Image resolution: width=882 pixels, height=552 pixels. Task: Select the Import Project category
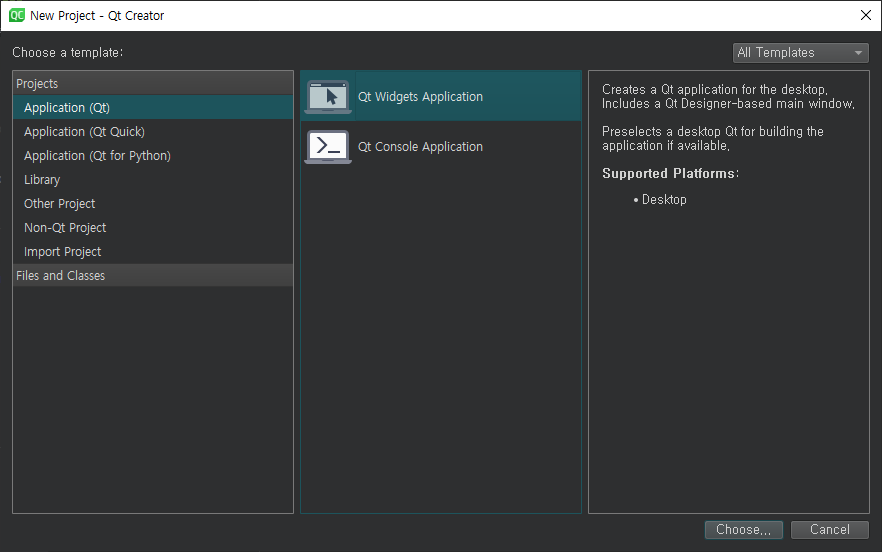[x=152, y=252]
